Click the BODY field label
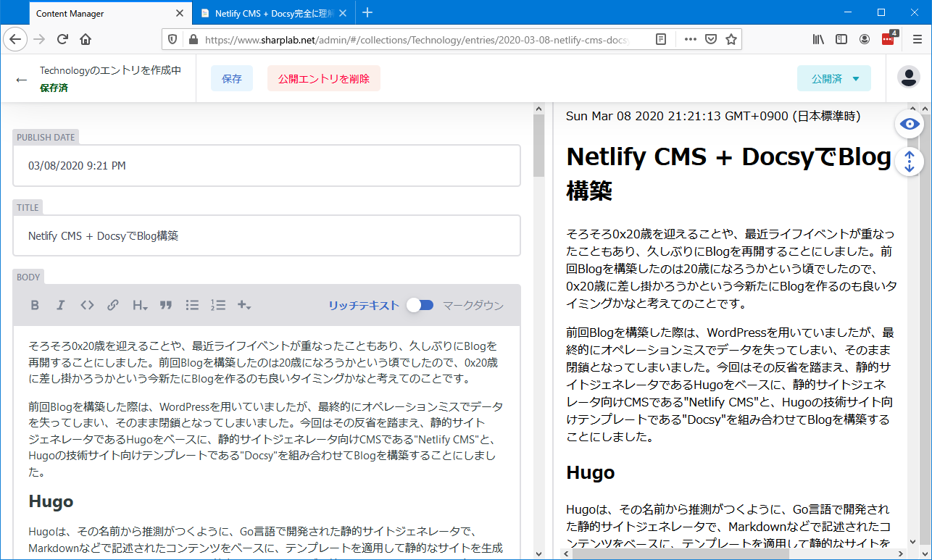This screenshot has height=560, width=932. pos(29,277)
